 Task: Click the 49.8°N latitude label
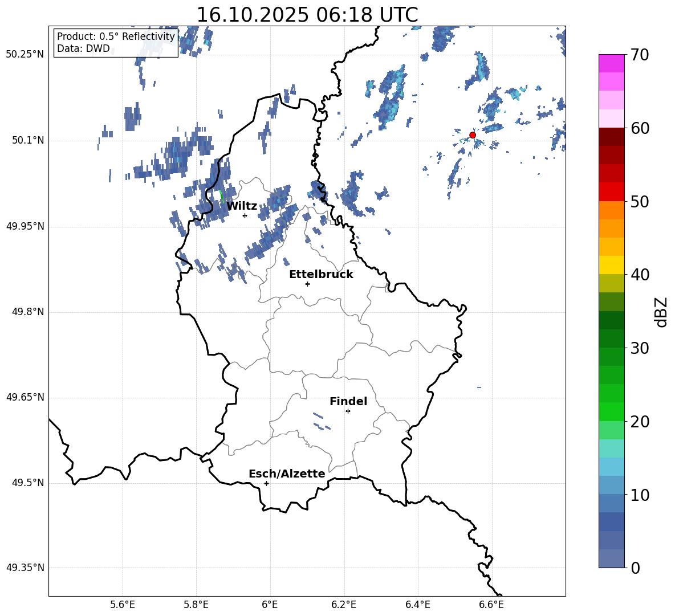pos(28,312)
